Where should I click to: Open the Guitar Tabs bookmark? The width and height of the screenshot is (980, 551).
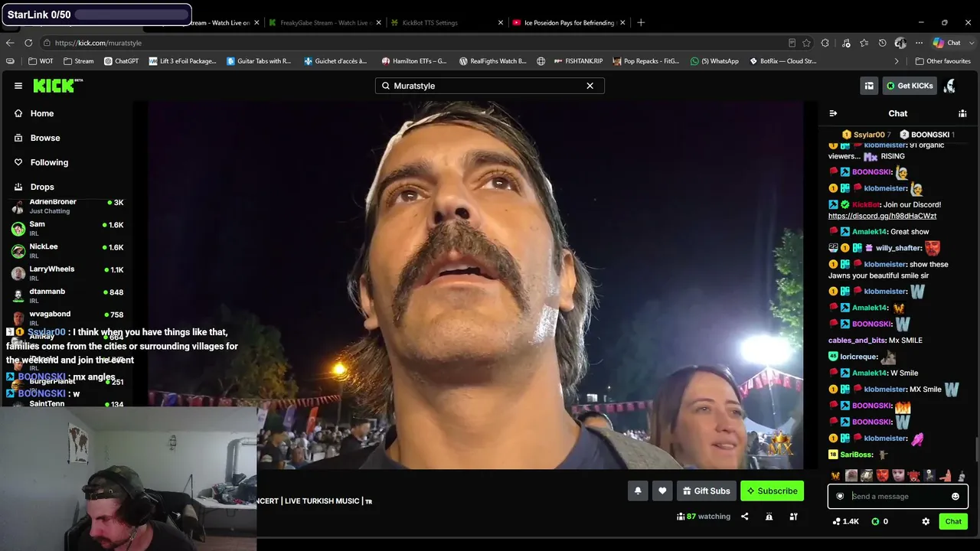pos(259,61)
